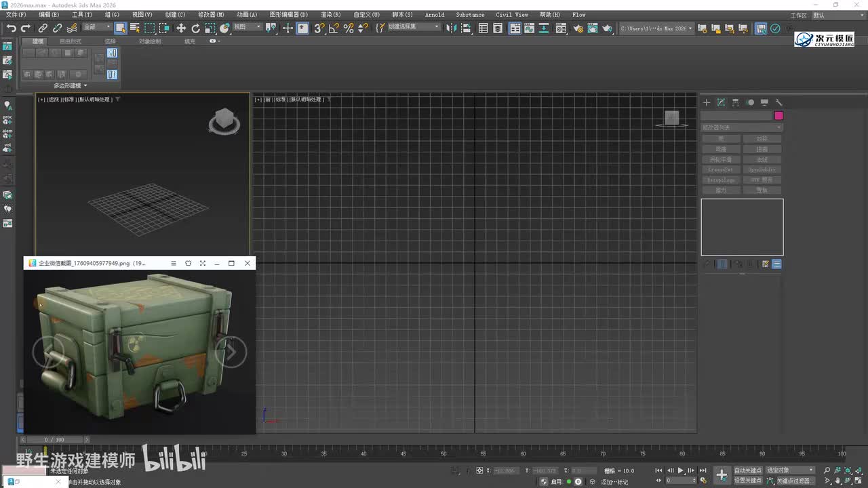This screenshot has width=868, height=488.
Task: Select the Move tool in main toolbar
Action: point(181,28)
